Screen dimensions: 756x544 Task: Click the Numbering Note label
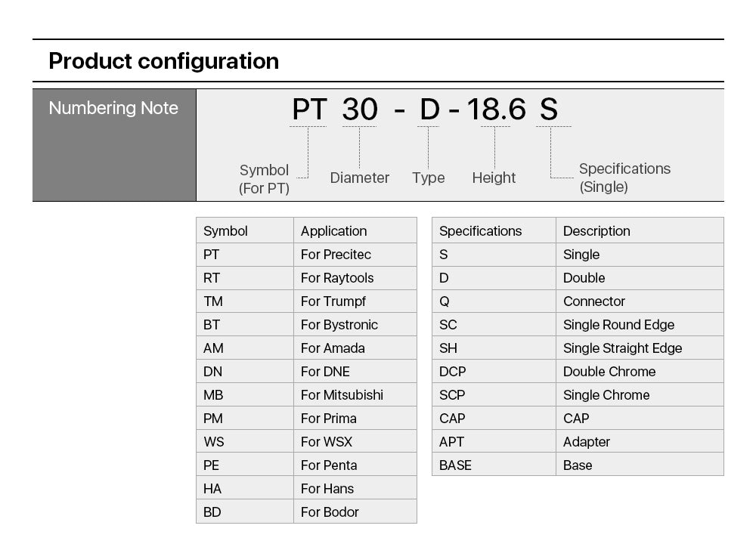[113, 108]
